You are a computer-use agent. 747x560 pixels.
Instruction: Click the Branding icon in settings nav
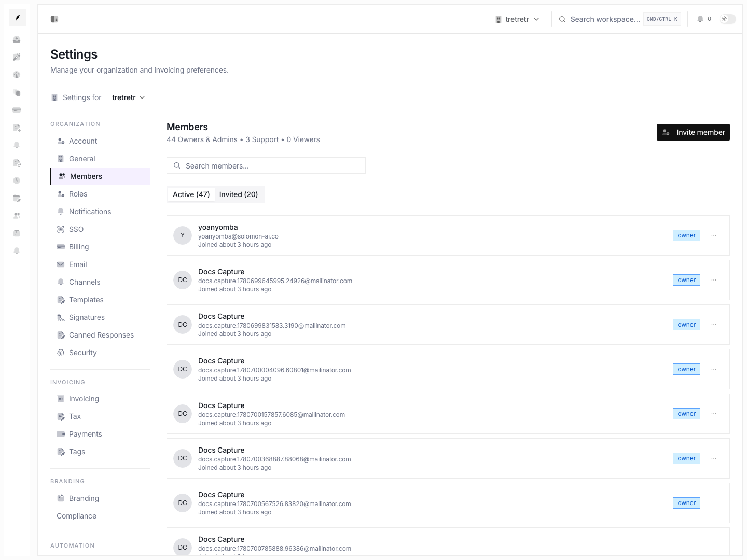pyautogui.click(x=61, y=498)
